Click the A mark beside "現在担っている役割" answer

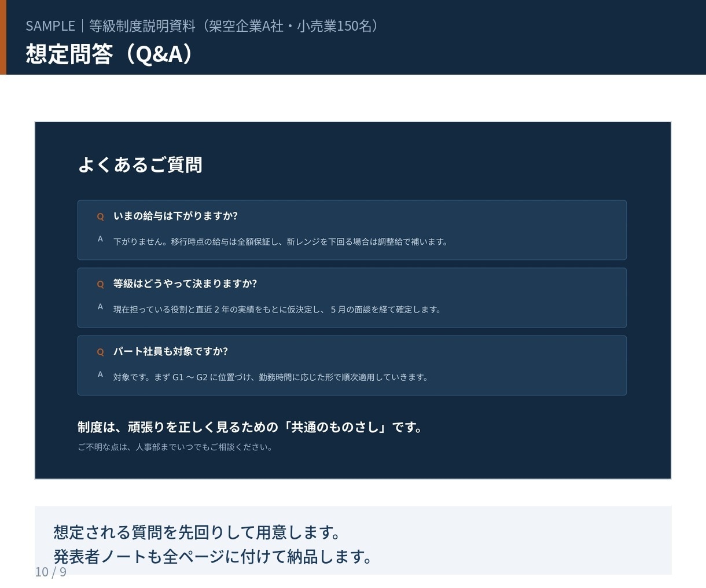100,307
